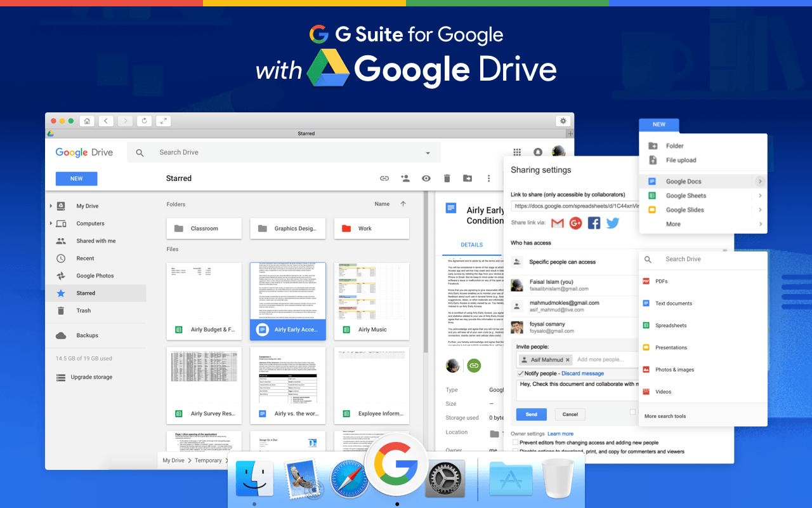Click the blue Send button

531,414
